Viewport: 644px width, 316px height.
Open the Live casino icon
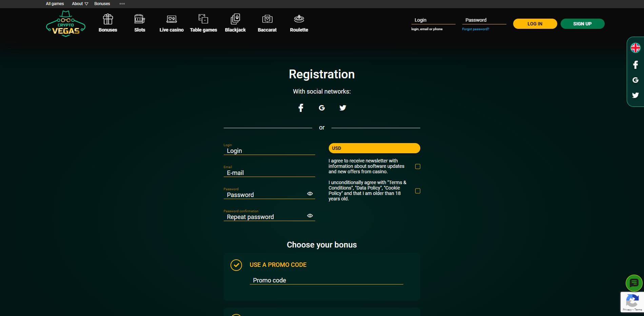pyautogui.click(x=172, y=19)
